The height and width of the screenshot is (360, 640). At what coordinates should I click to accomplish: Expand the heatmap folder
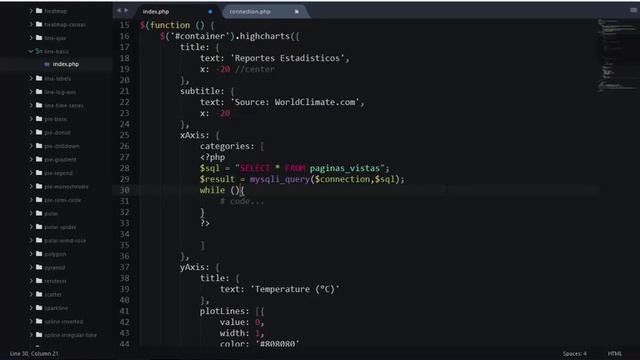(31, 11)
